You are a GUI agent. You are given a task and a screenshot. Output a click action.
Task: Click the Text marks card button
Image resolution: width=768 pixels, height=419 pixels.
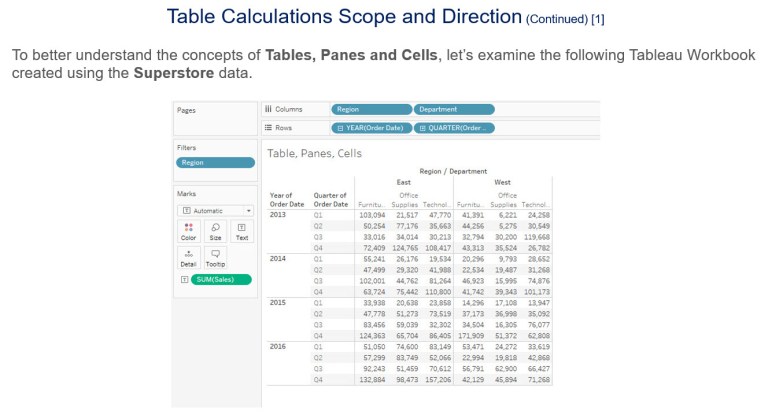[242, 231]
